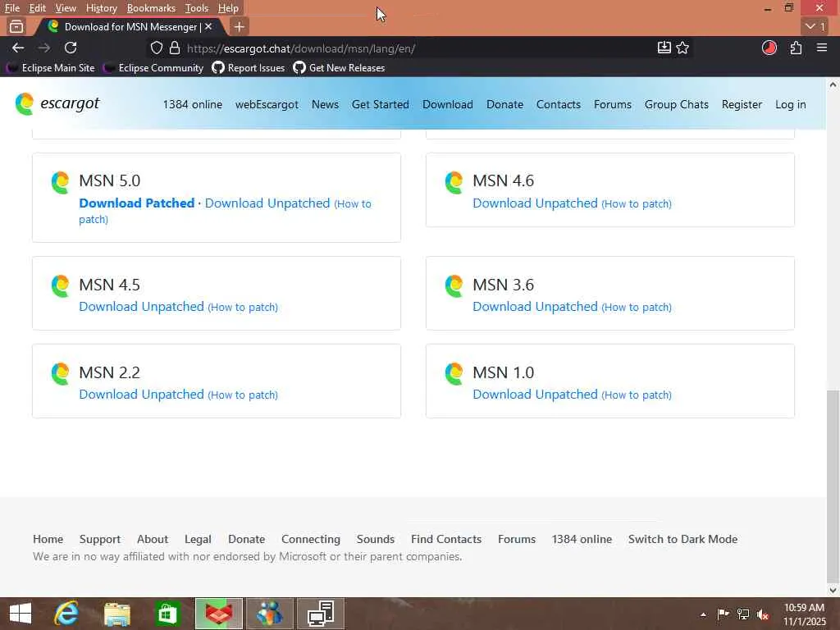Open the Windows Store taskbar icon

(x=167, y=614)
